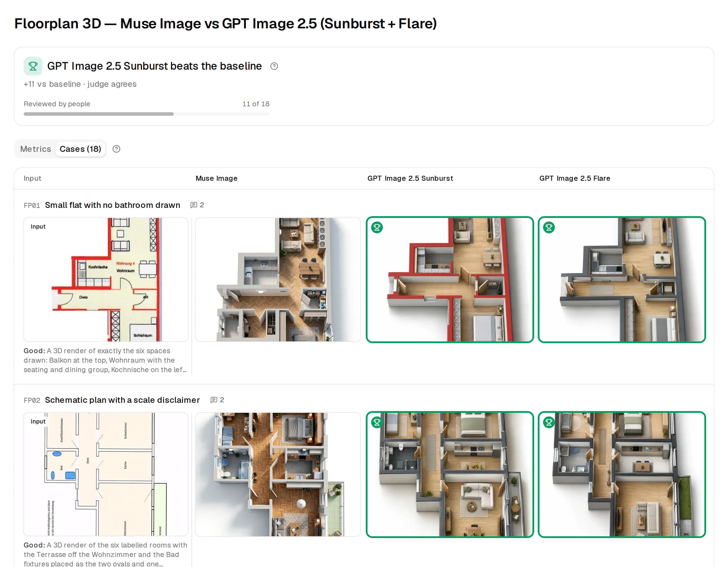The height and width of the screenshot is (567, 728).
Task: Click trophy badge on FP01 Flare render
Action: click(549, 227)
